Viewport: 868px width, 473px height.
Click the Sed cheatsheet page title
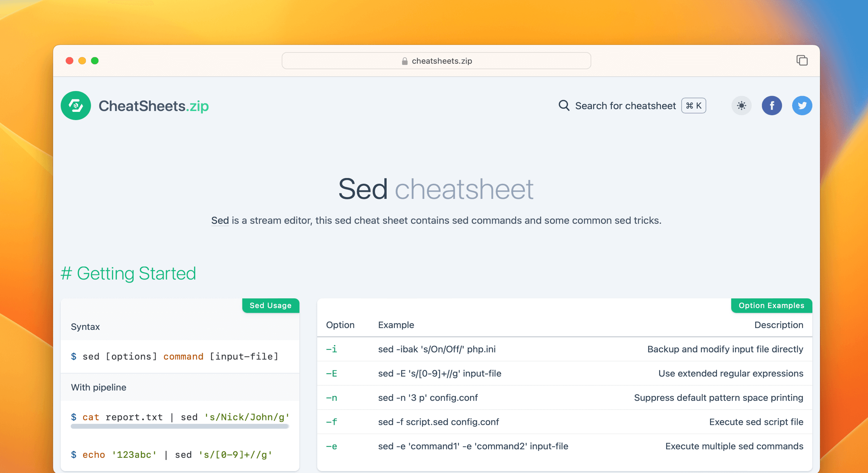[x=436, y=189]
